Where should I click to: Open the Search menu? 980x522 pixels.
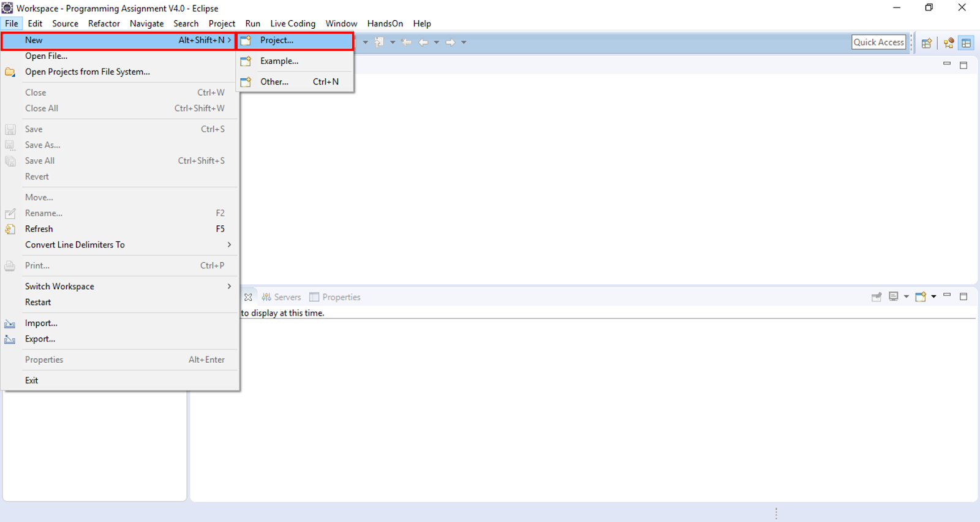click(x=186, y=24)
